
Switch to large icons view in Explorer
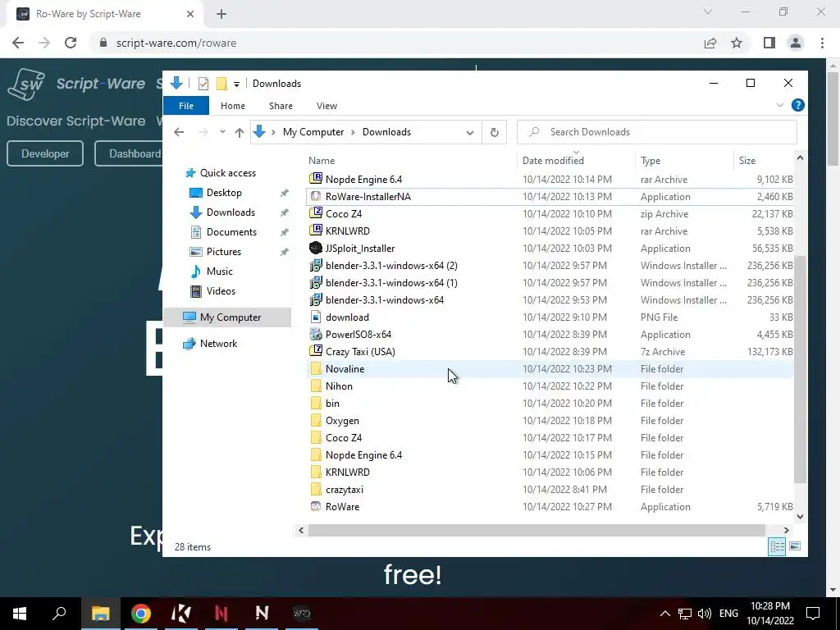pos(795,546)
